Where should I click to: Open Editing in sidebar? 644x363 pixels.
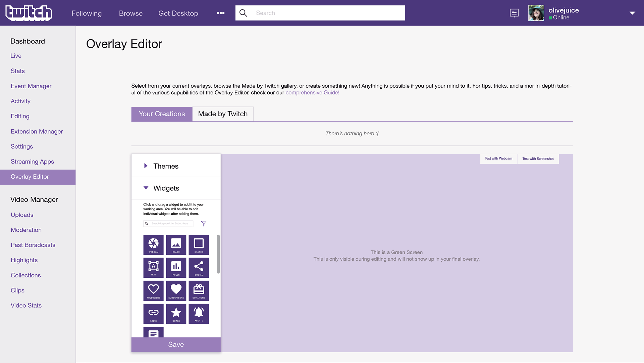coord(20,116)
